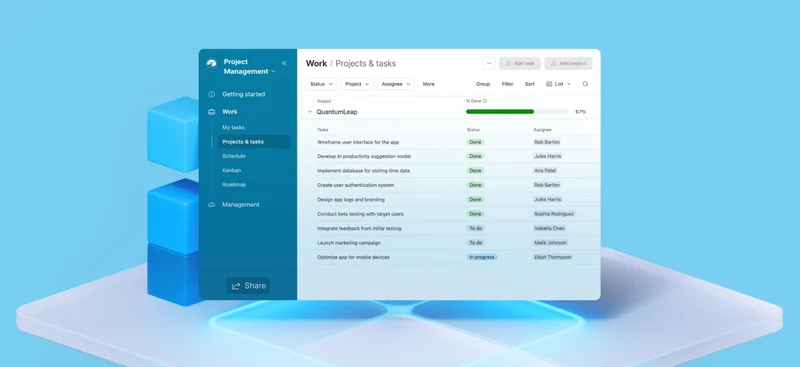800x367 pixels.
Task: Click the warning icon in Add task
Action: coord(508,64)
